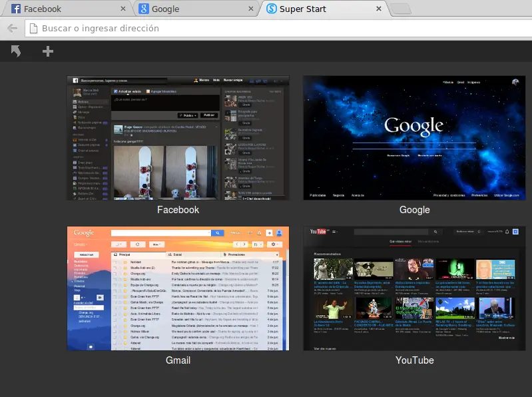Switch to the Facebook tab

pyautogui.click(x=66, y=9)
